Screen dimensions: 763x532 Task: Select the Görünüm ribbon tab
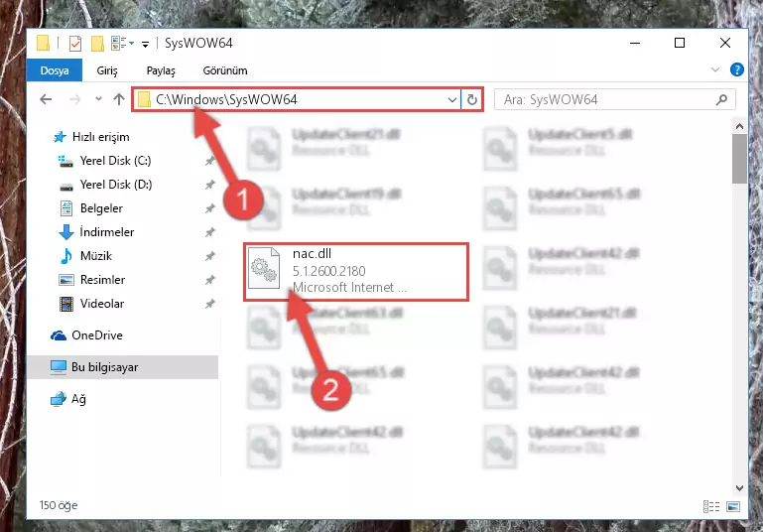click(x=225, y=70)
